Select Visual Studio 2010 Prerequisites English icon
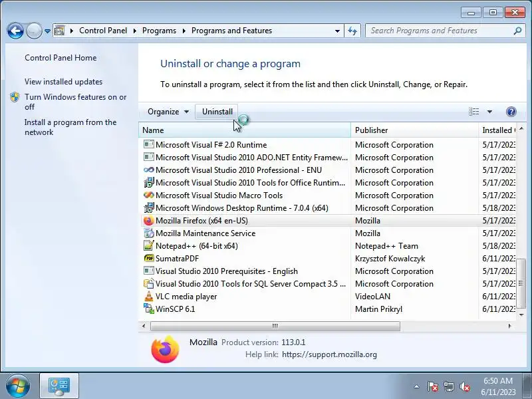 pyautogui.click(x=148, y=271)
